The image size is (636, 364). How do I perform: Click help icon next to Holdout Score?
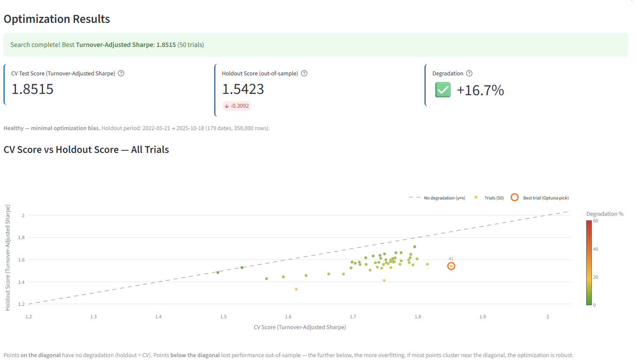304,73
